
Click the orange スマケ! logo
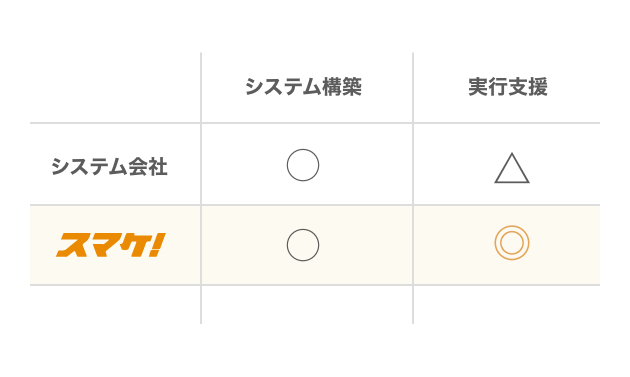[111, 245]
